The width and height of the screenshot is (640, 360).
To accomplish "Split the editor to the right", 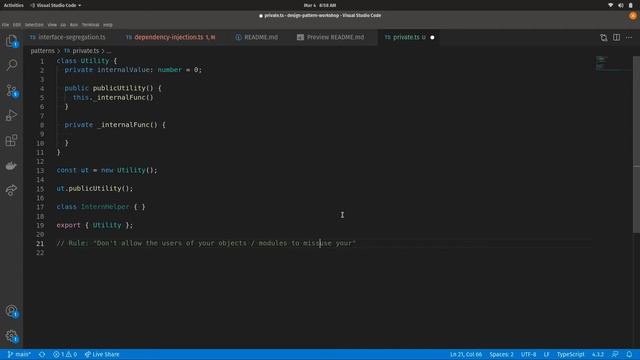I will 616,38.
